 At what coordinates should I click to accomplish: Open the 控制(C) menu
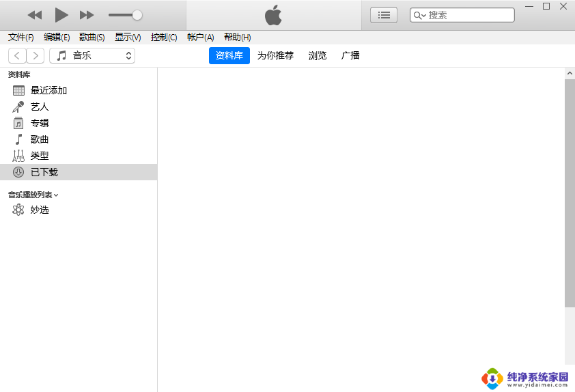coord(163,37)
